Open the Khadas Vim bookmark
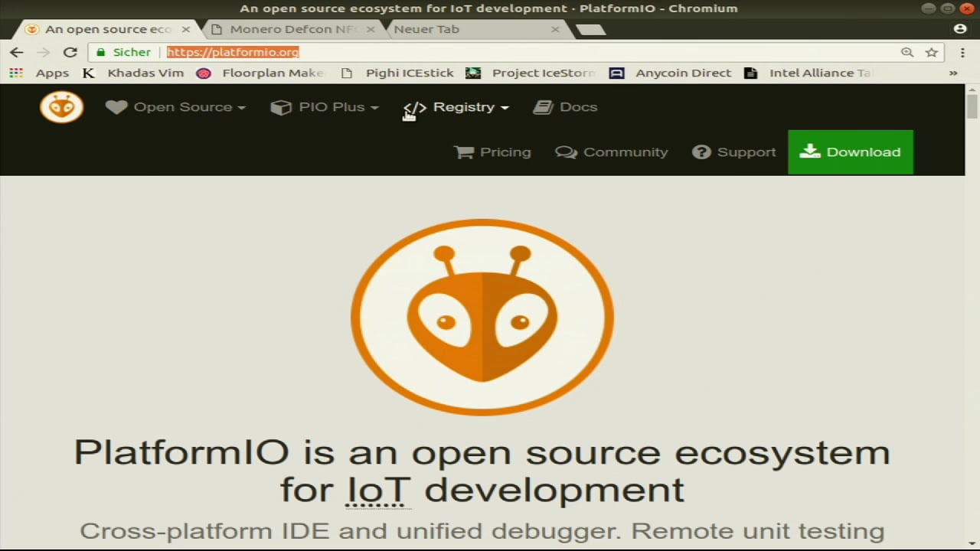 pyautogui.click(x=133, y=73)
